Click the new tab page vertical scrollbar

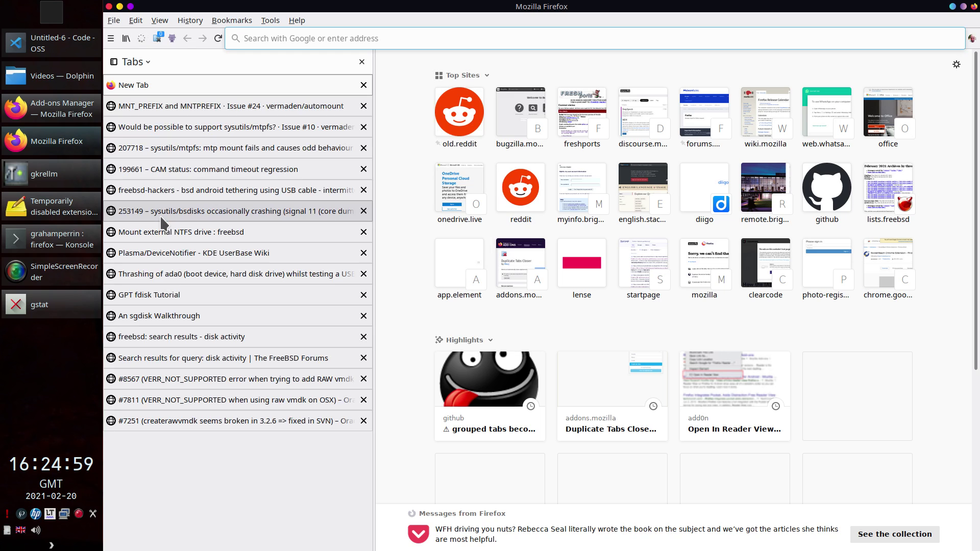[x=976, y=210]
